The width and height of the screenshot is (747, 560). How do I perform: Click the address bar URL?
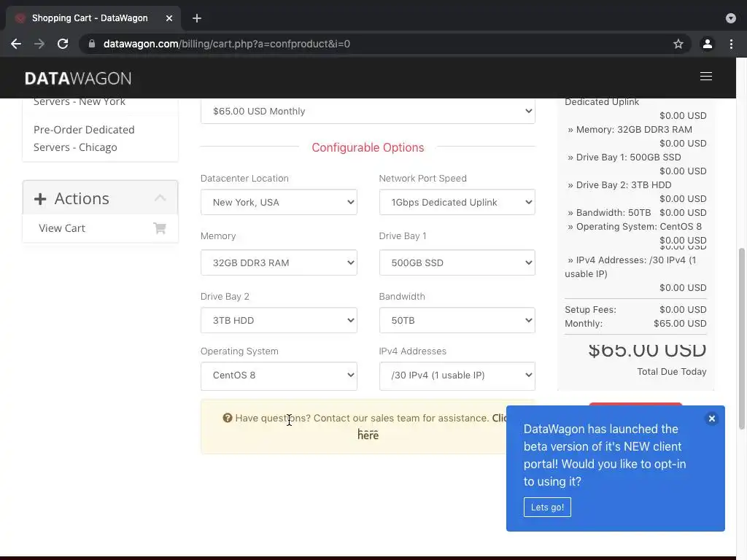227,44
